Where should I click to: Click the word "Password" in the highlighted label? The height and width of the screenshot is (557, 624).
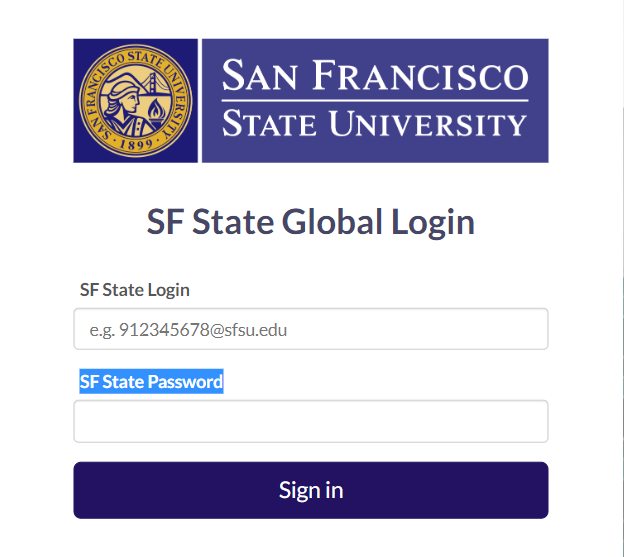(x=185, y=382)
